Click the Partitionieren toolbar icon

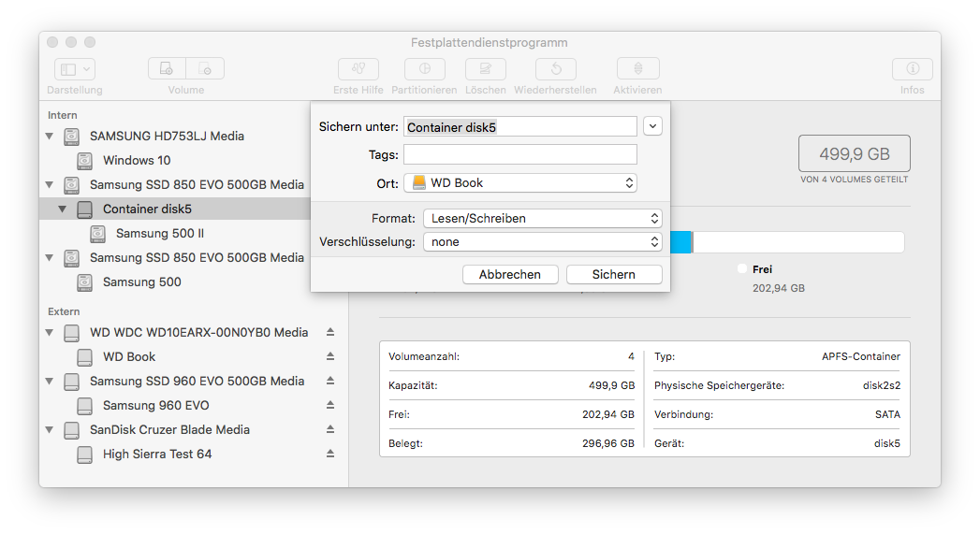(424, 69)
